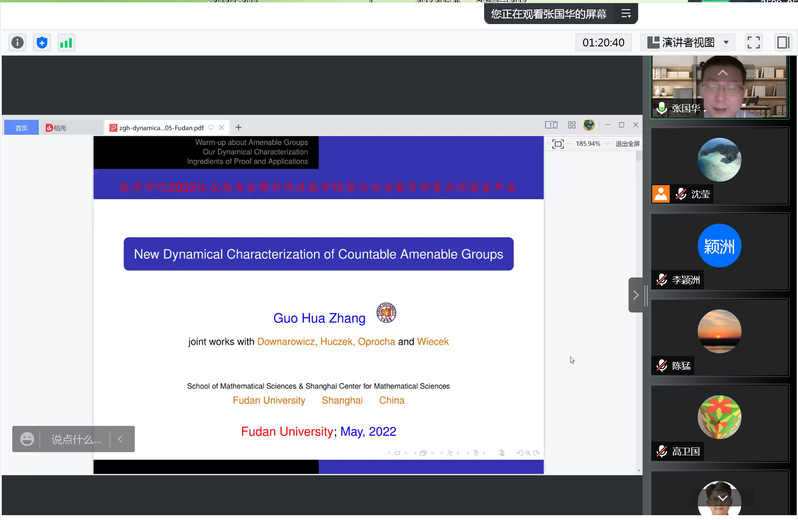The height and width of the screenshot is (520, 798).
Task: Collapse the participant video sidebar
Action: pyautogui.click(x=635, y=295)
